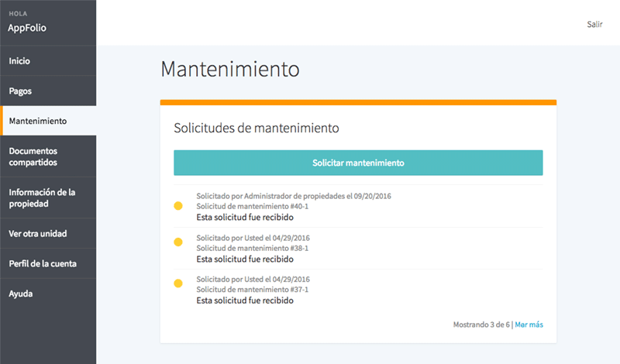Open the Ayuda page
The height and width of the screenshot is (364, 620).
(21, 294)
